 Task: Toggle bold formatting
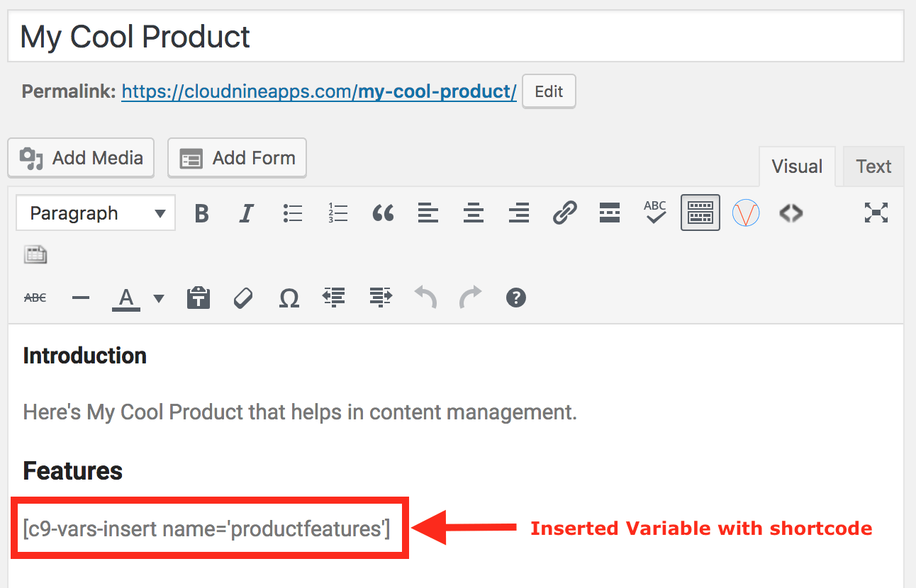[x=201, y=213]
